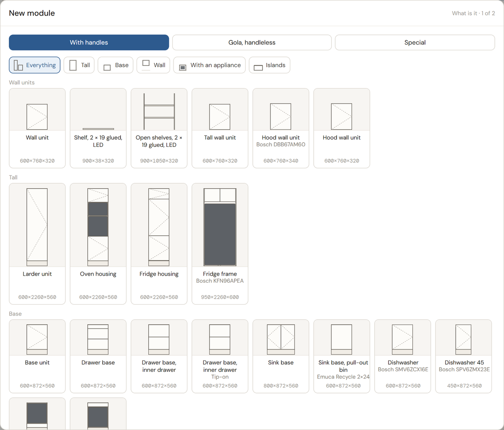Select the Tall wall unit icon
Viewport: 504px width, 430px height.
pyautogui.click(x=220, y=117)
